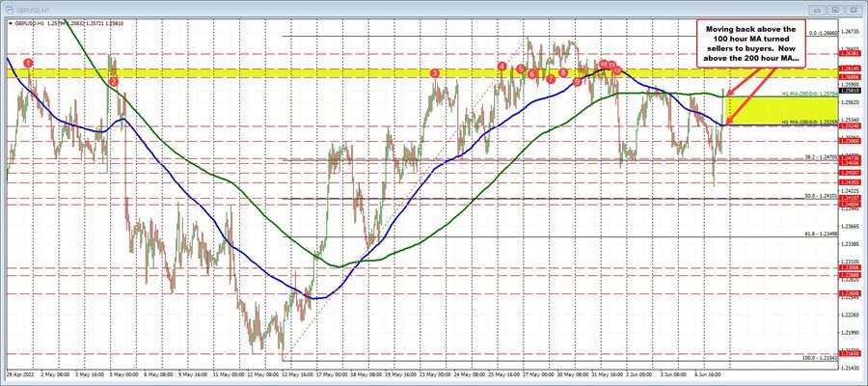Screen dimensions: 868x386
Task: Click the 1.22265 price axis tick
Action: [852, 315]
